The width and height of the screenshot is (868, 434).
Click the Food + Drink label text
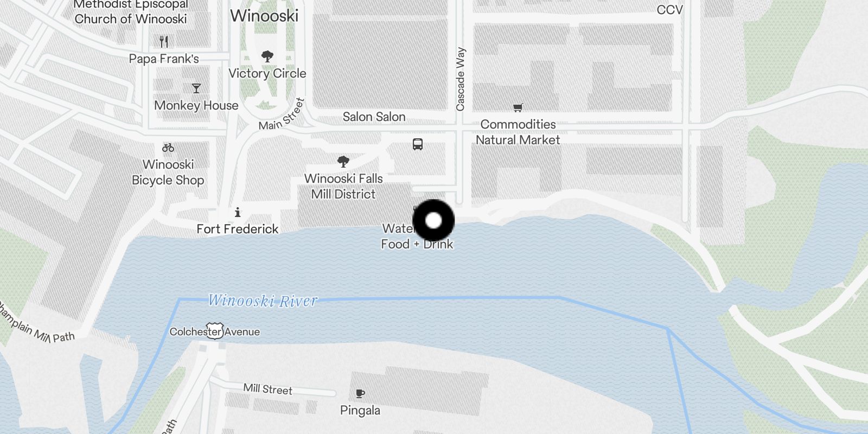(417, 244)
